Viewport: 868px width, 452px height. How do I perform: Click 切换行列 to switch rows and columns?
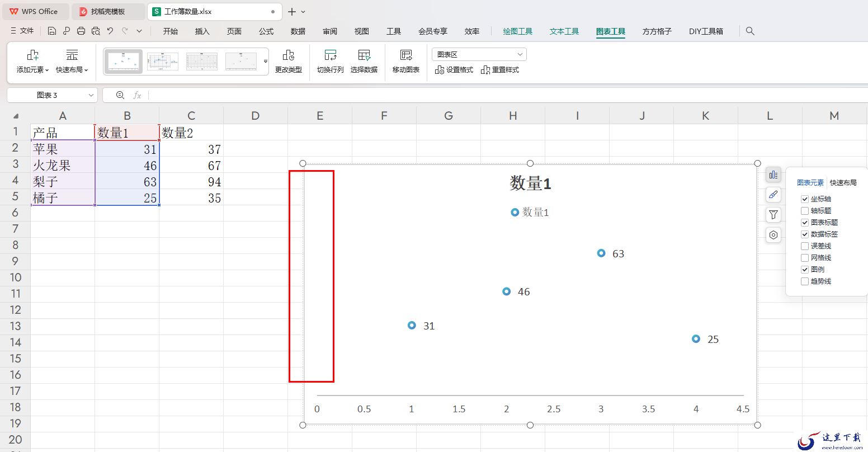tap(331, 62)
